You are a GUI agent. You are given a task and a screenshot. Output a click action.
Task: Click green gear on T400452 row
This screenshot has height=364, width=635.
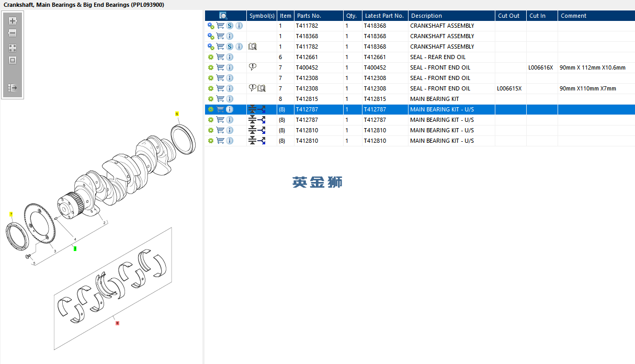[211, 67]
